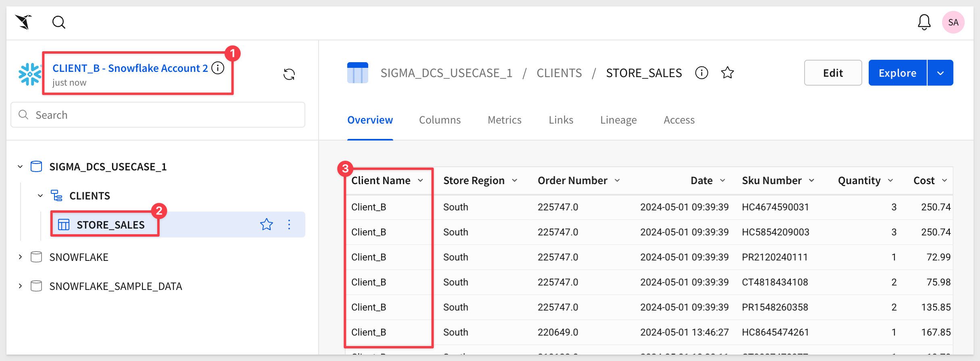The width and height of the screenshot is (980, 361).
Task: Favorite STORE_SALES using header star
Action: 728,73
